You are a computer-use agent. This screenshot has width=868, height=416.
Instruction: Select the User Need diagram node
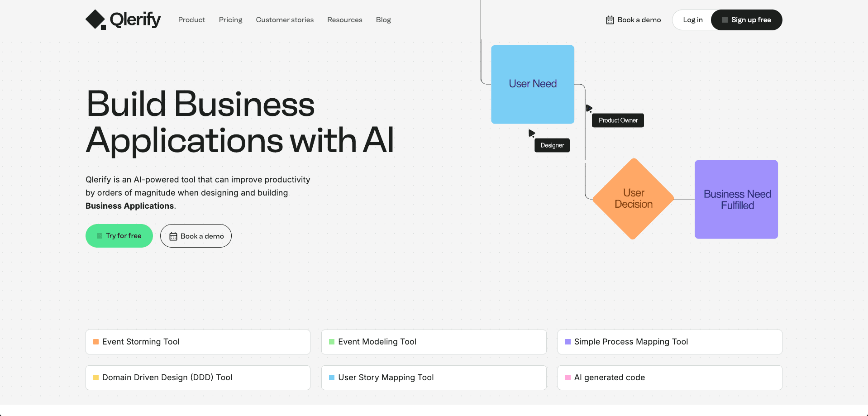532,84
